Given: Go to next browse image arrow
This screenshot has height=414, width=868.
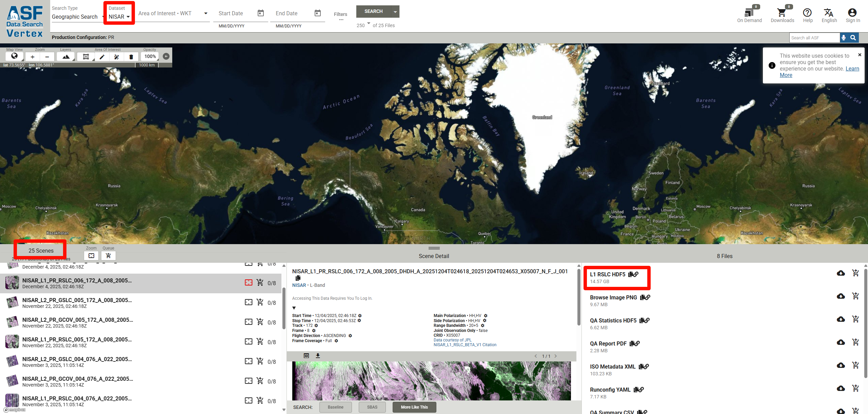Looking at the screenshot, I should point(555,356).
